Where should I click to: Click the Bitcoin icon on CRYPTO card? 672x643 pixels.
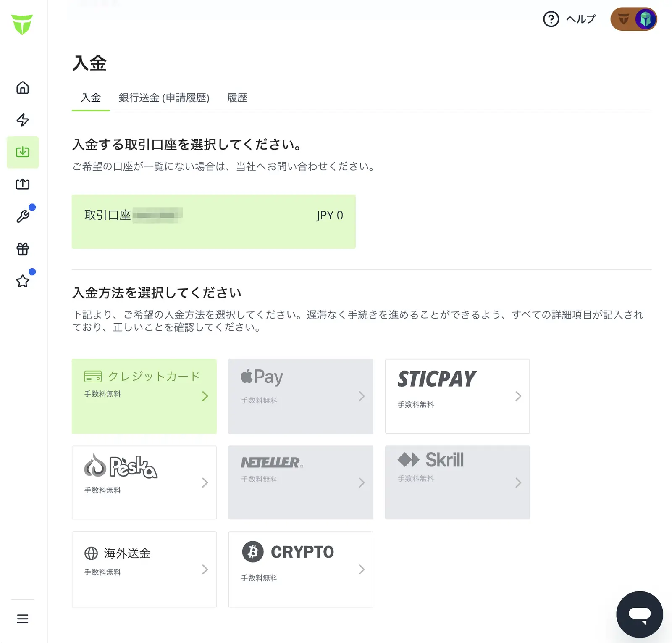click(253, 552)
